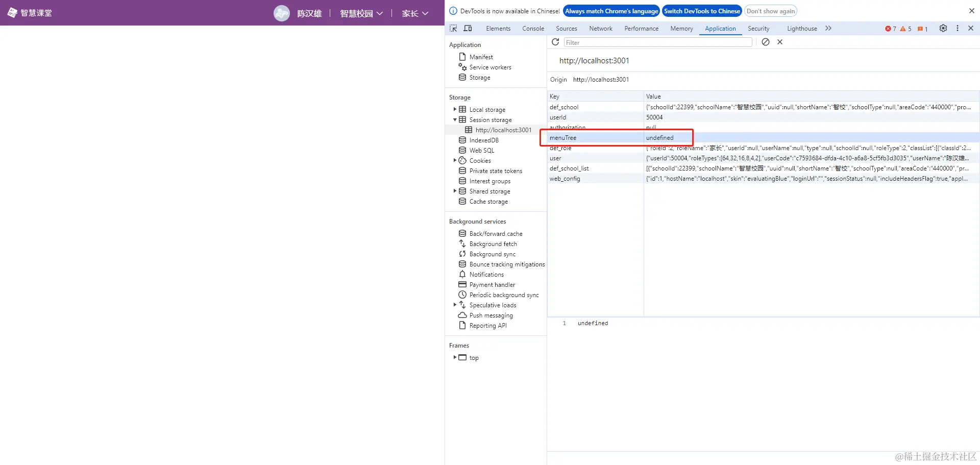Click the clear all storage items icon

(766, 42)
